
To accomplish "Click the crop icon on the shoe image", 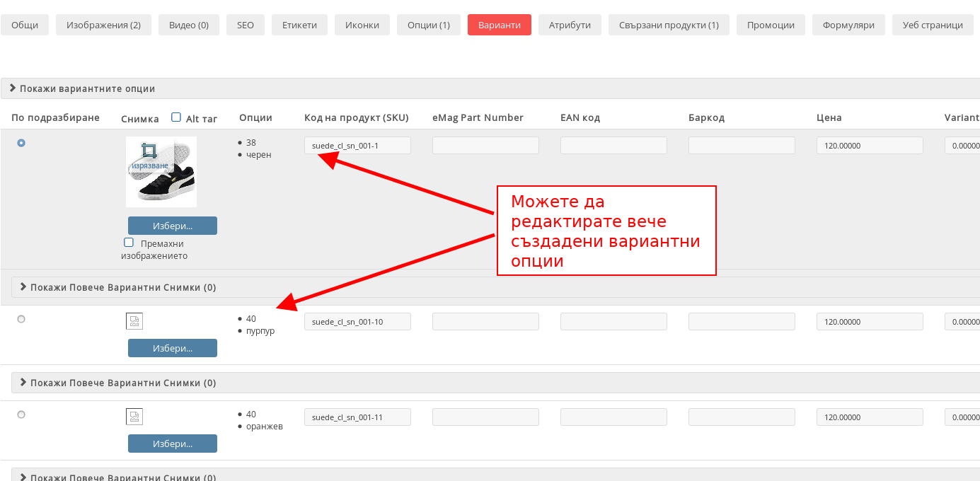I will point(149,151).
